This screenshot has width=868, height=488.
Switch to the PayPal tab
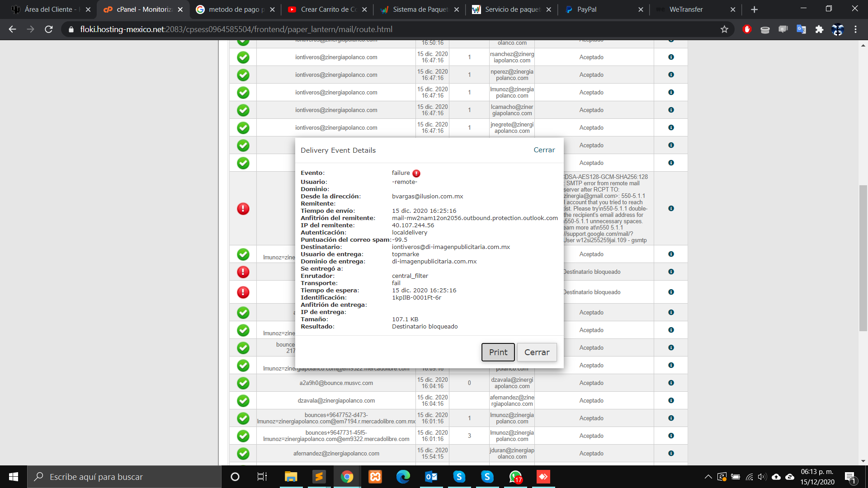tap(587, 9)
